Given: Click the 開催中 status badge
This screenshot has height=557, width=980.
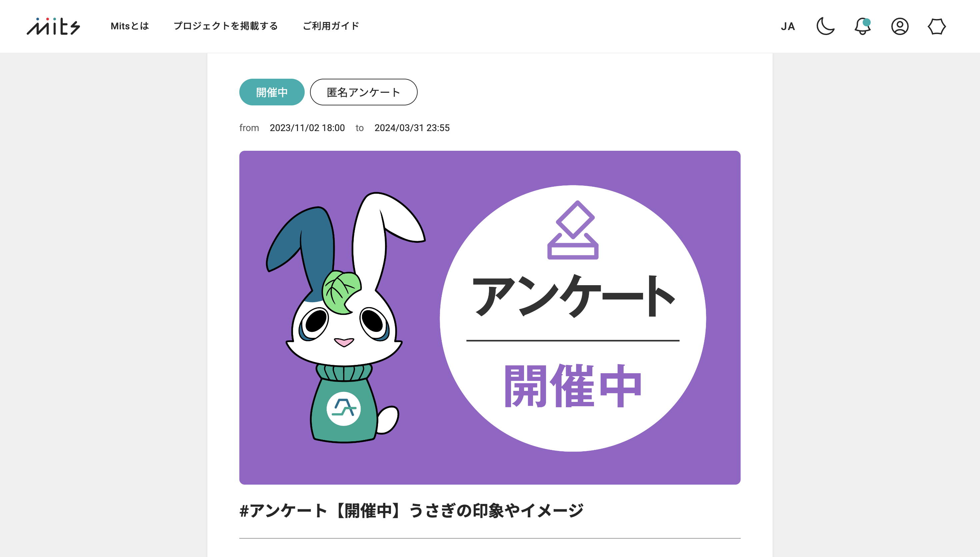Looking at the screenshot, I should click(x=272, y=92).
